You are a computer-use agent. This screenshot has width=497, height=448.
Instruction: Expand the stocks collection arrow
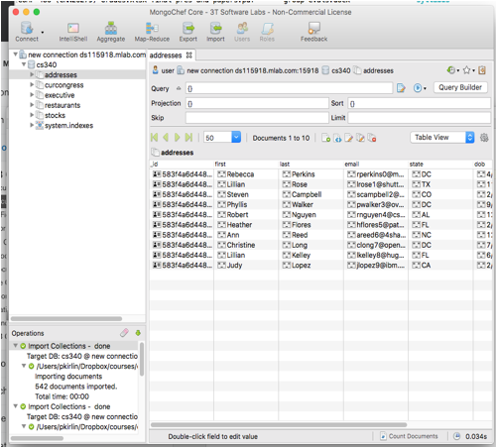32,115
